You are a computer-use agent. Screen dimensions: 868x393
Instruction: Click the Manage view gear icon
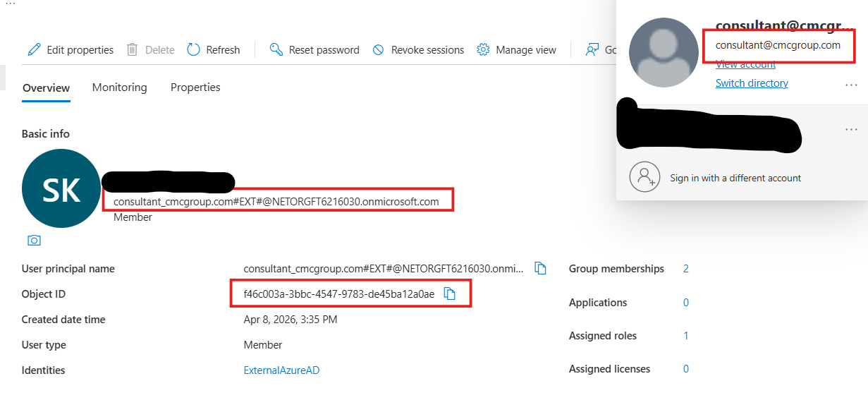483,49
